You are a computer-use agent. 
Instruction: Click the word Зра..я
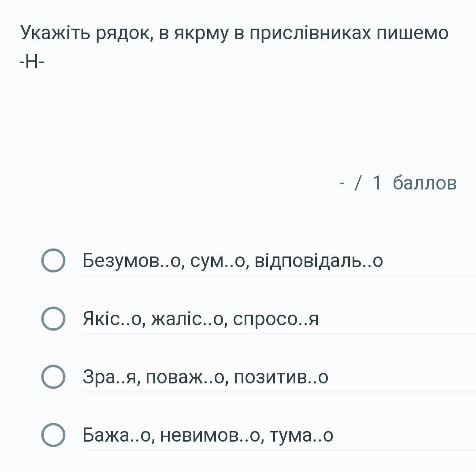(x=110, y=377)
